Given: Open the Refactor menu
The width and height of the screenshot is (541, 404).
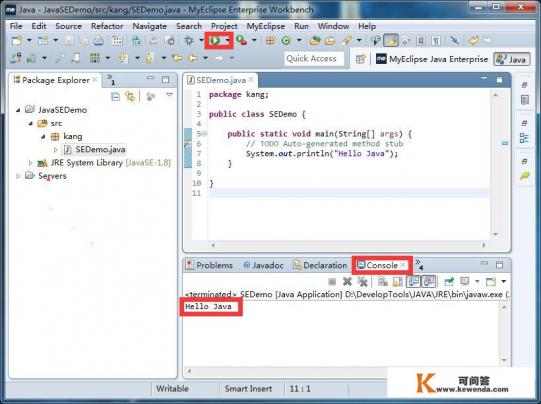Looking at the screenshot, I should click(107, 26).
